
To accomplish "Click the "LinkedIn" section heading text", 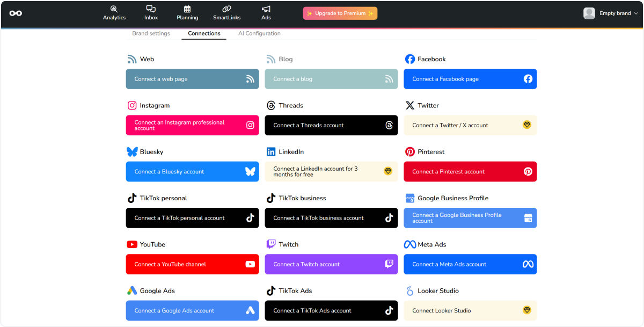I will (x=291, y=152).
